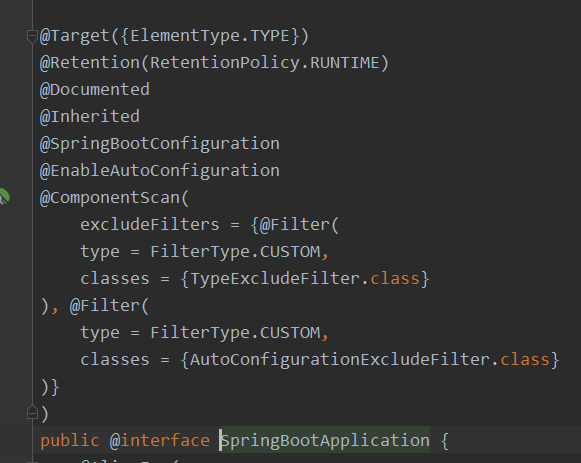This screenshot has width=581, height=463.
Task: Click the @Documented annotation
Action: click(x=94, y=90)
